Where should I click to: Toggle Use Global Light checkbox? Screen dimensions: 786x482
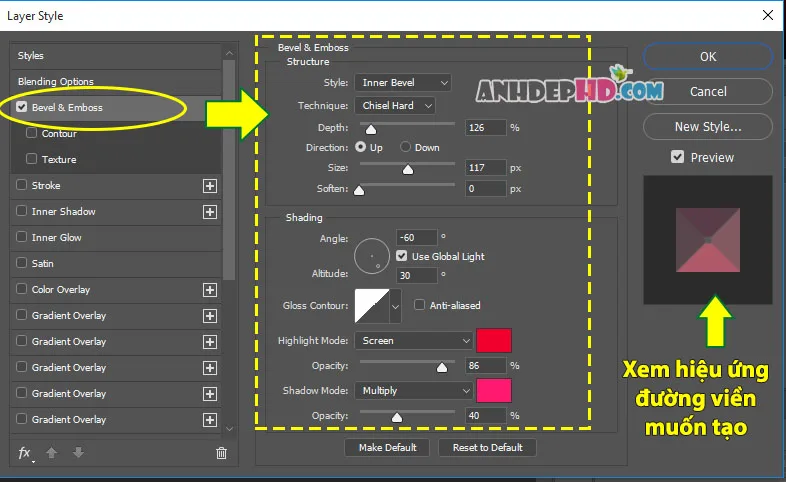point(402,256)
